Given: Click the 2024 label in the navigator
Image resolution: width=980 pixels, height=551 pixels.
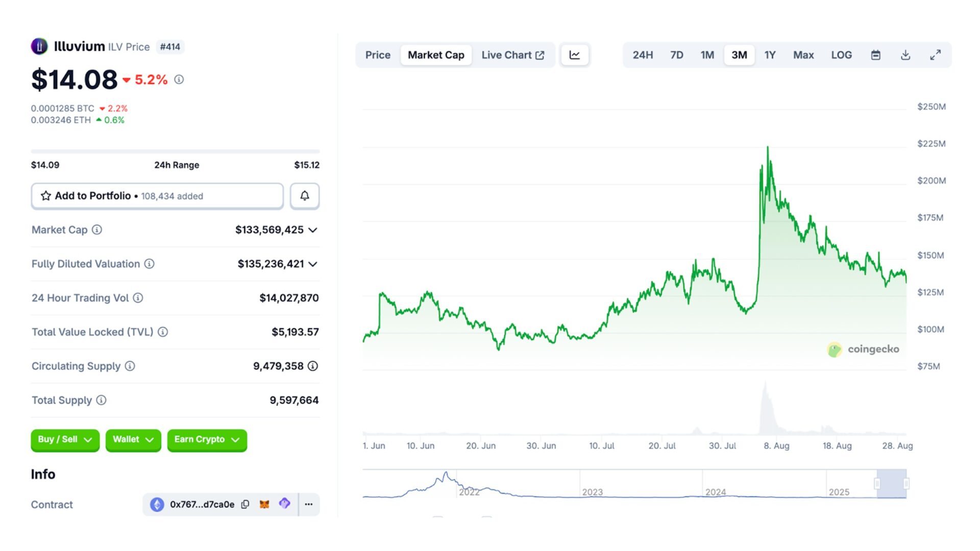Looking at the screenshot, I should [x=716, y=492].
